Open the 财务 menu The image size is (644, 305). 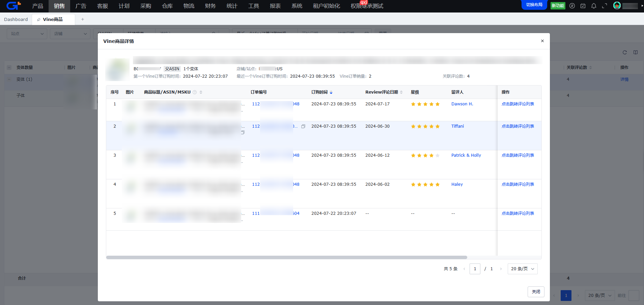(210, 6)
